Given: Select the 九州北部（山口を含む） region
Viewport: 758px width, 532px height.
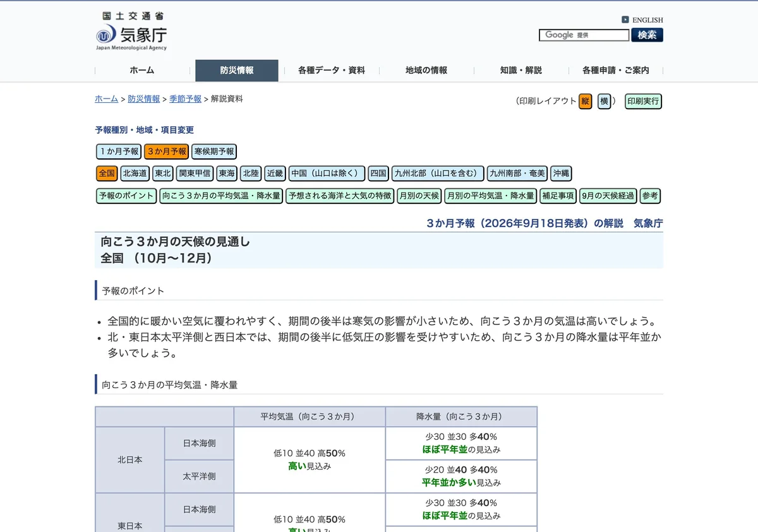Looking at the screenshot, I should tap(438, 174).
